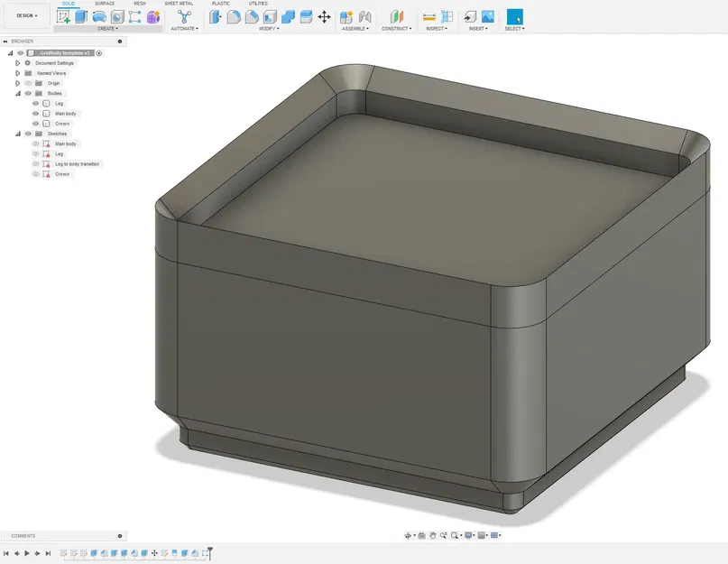This screenshot has height=564, width=728.
Task: Activate the Extrude tool
Action: (x=79, y=15)
